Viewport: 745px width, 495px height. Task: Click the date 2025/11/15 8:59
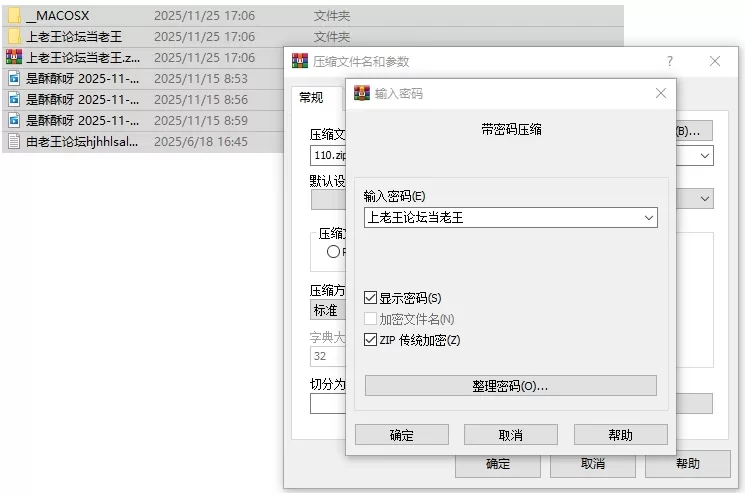pos(201,120)
